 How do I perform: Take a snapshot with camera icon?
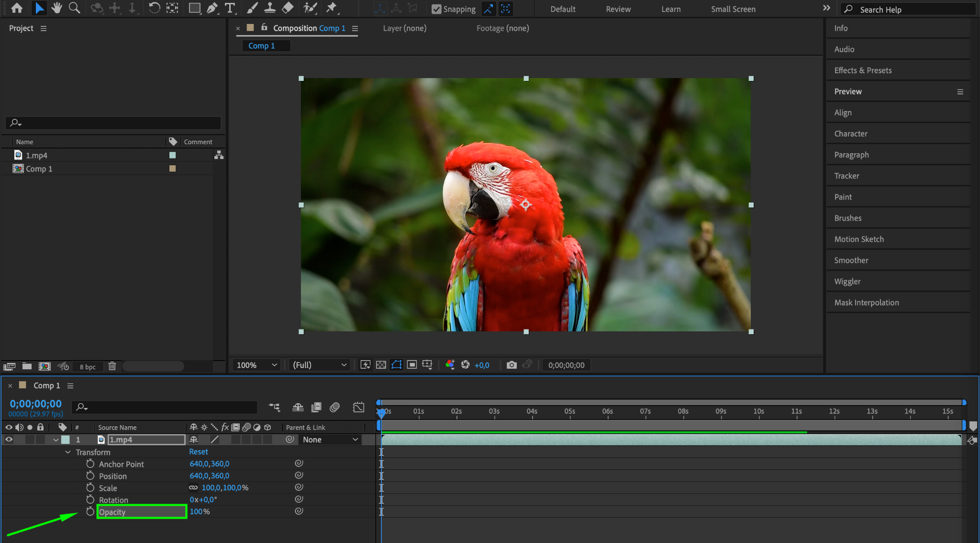pyautogui.click(x=511, y=365)
